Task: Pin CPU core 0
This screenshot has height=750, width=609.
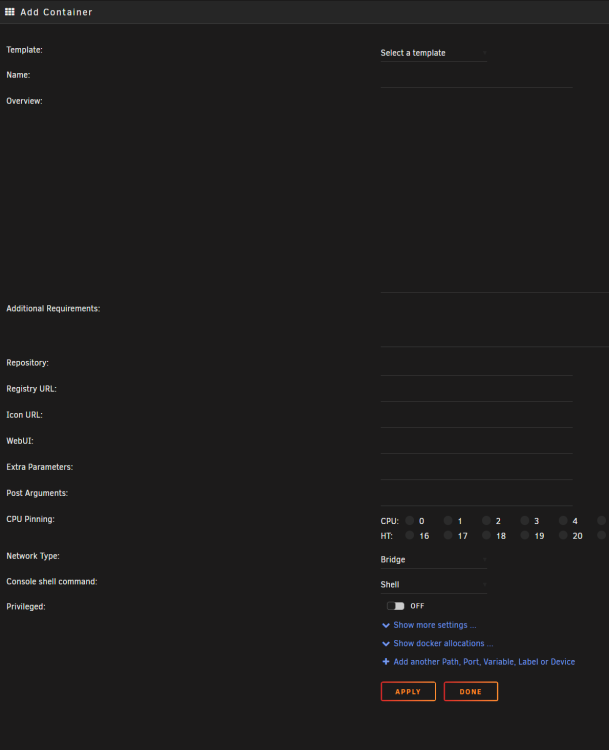Action: (410, 520)
